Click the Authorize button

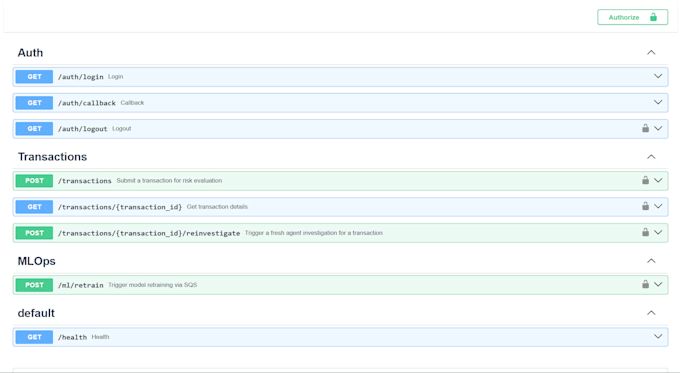[x=632, y=17]
